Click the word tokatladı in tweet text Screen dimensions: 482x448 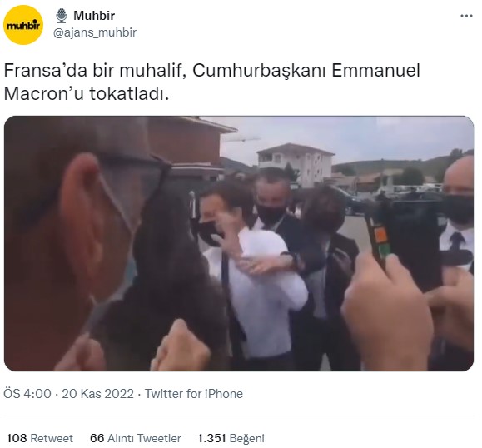(129, 93)
